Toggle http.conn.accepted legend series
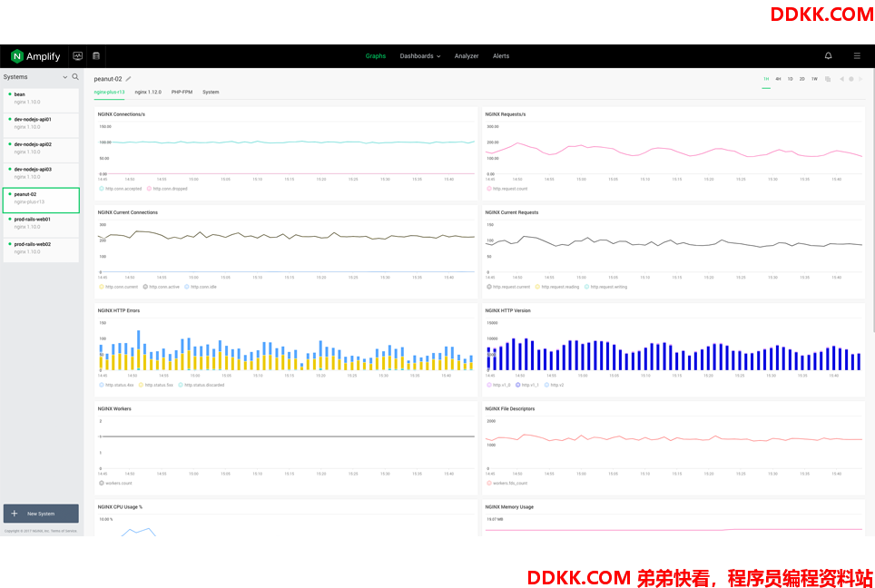The height and width of the screenshot is (588, 875). click(121, 189)
